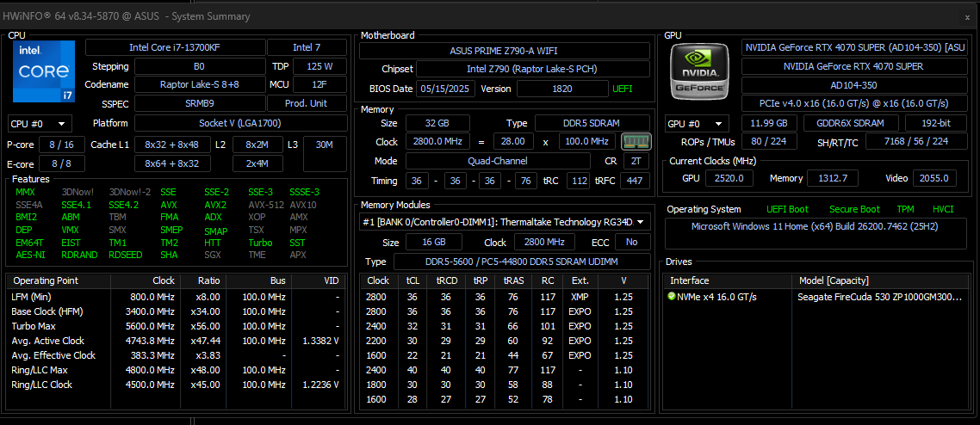The height and width of the screenshot is (425, 980).
Task: Click the Intel Z790 chipset field
Action: point(533,69)
